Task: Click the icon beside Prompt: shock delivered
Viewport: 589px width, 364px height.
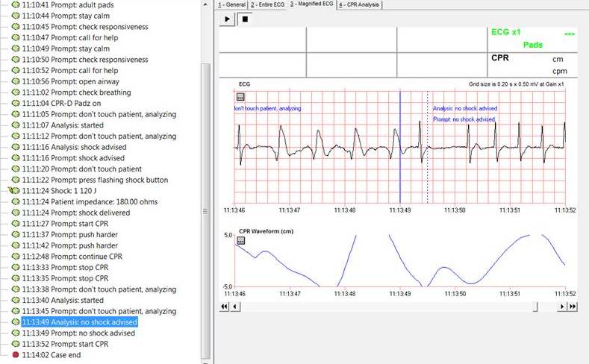Action: 16,213
